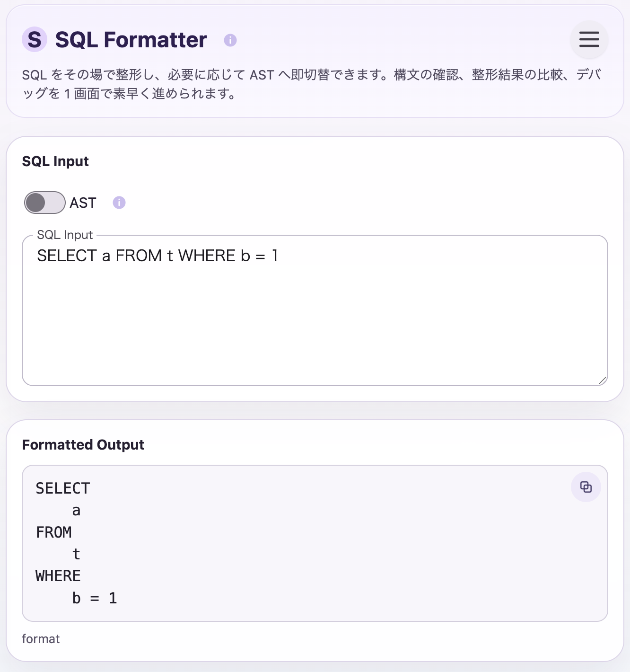Click the SQL Input section title
This screenshot has height=672, width=630.
[55, 161]
